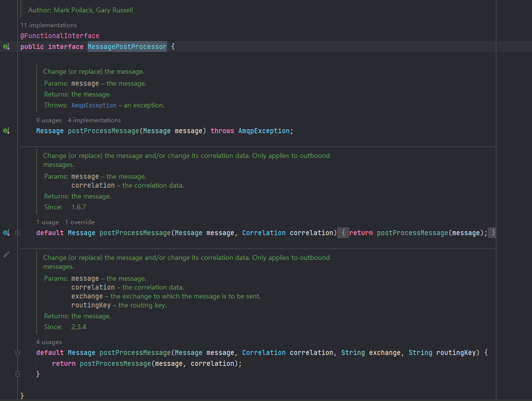Click the final closing brace of the interface
This screenshot has height=401, width=532.
[22, 396]
